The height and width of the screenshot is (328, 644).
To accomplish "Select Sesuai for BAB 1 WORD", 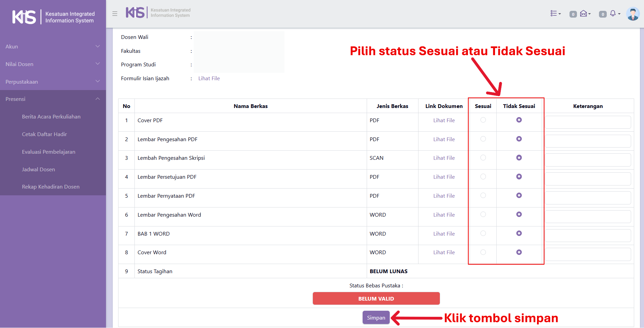I will [483, 234].
